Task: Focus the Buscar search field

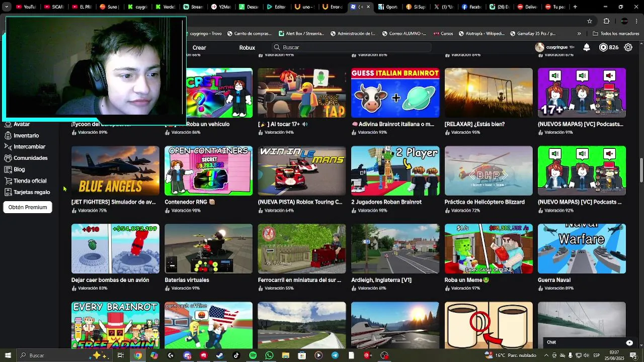Action: click(352, 47)
